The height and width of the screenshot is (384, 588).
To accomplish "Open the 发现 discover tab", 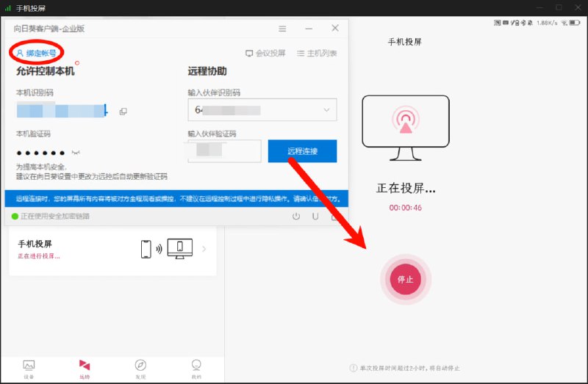I will [x=140, y=367].
